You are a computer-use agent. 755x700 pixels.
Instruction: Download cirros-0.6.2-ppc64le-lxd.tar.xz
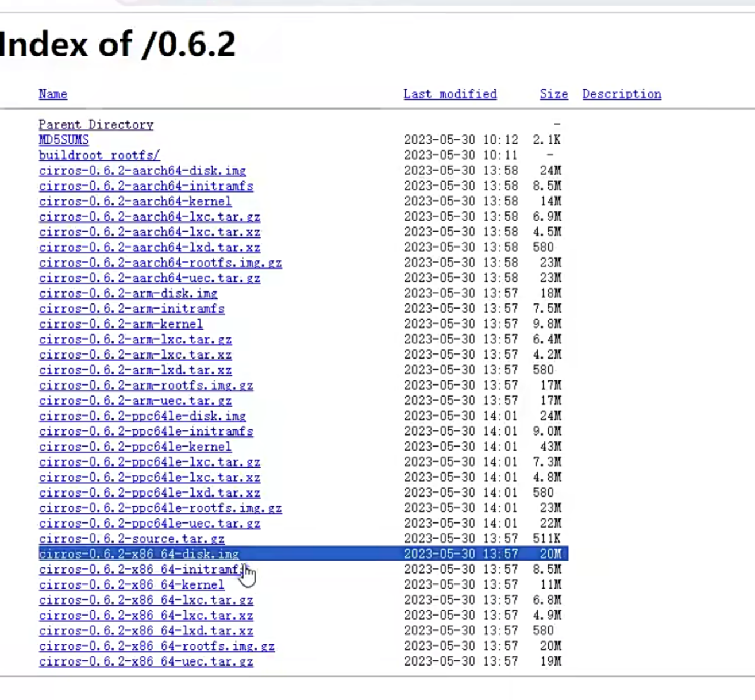[149, 493]
